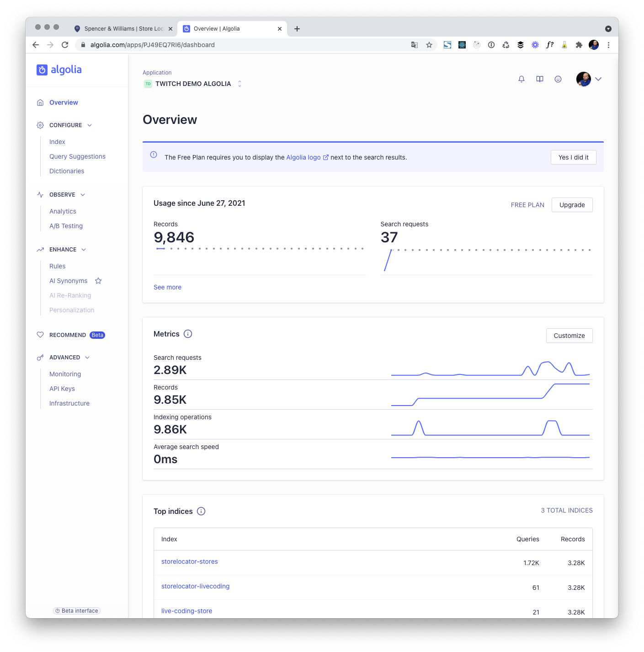Click the Search requests sparkline chart
The width and height of the screenshot is (644, 652).
click(490, 369)
